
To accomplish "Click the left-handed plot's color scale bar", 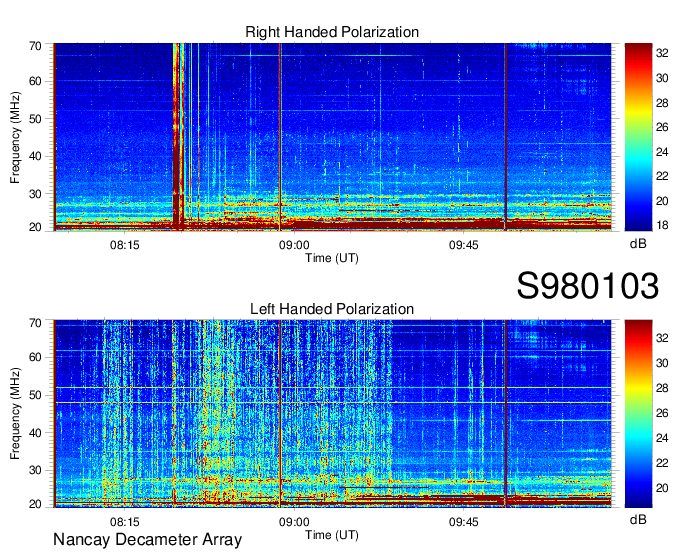I will pos(638,414).
